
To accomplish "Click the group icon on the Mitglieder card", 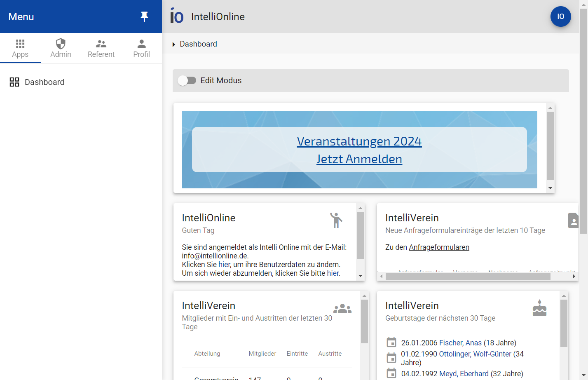I will (x=342, y=308).
